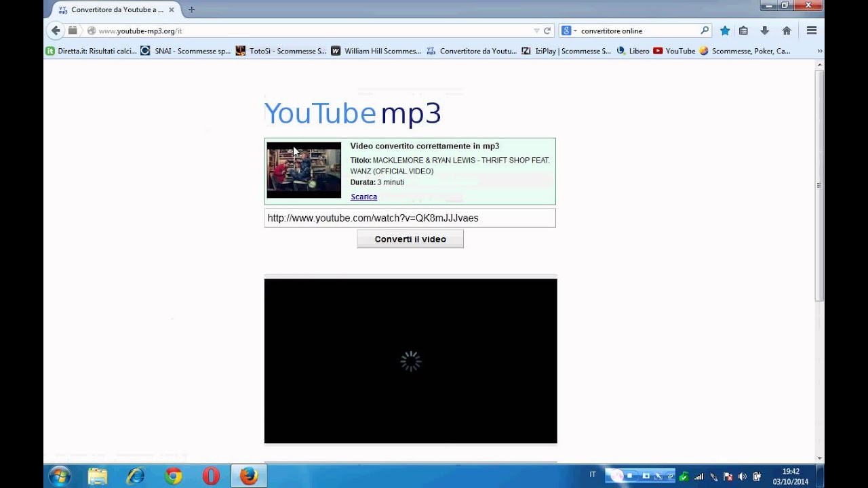The image size is (868, 488).
Task: Click the YouTube mp3 logo
Action: 353,113
